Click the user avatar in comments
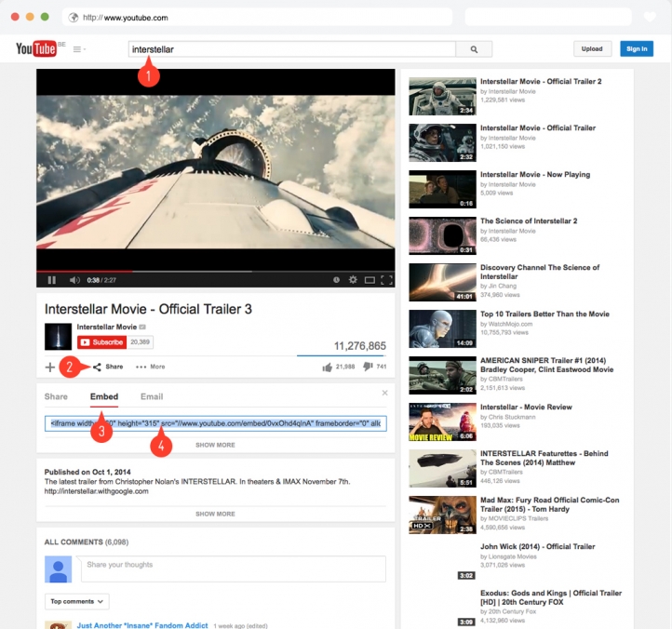The width and height of the screenshot is (672, 629). point(59,569)
